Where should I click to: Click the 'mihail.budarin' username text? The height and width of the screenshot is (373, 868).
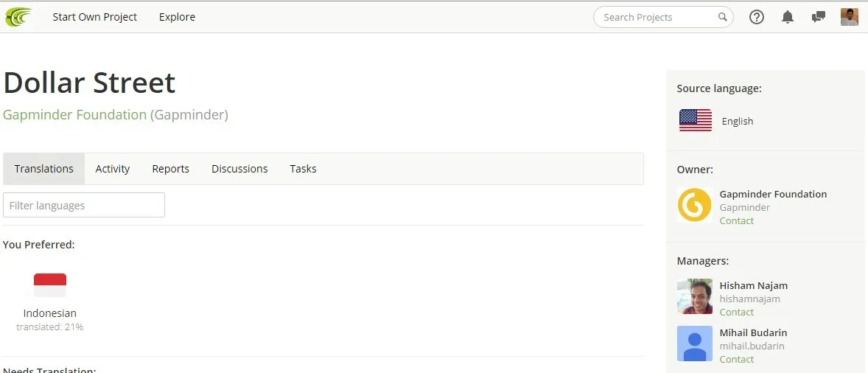click(x=752, y=346)
